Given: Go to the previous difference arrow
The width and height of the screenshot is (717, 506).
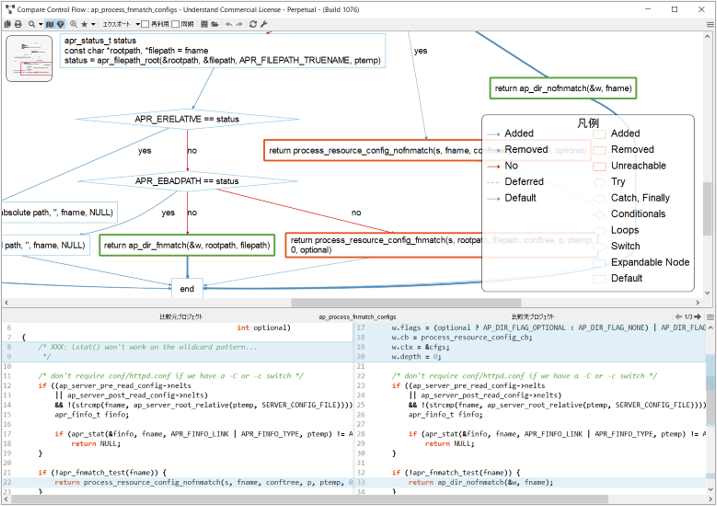Looking at the screenshot, I should tap(679, 316).
